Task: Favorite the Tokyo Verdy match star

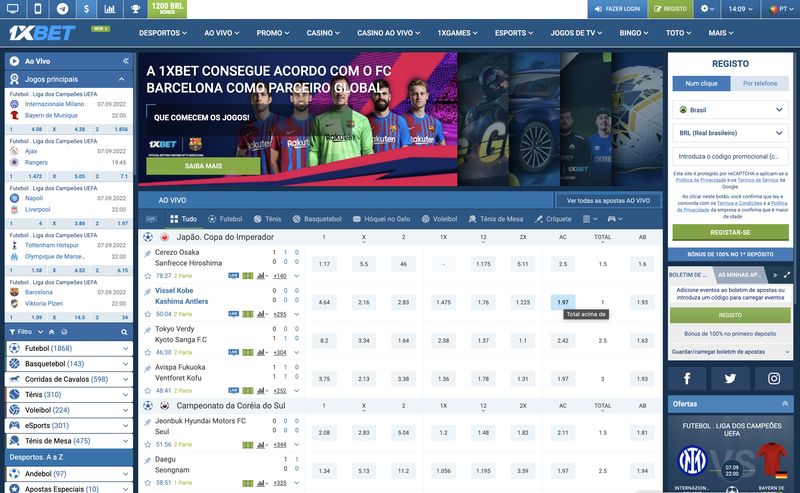Action: tap(147, 352)
